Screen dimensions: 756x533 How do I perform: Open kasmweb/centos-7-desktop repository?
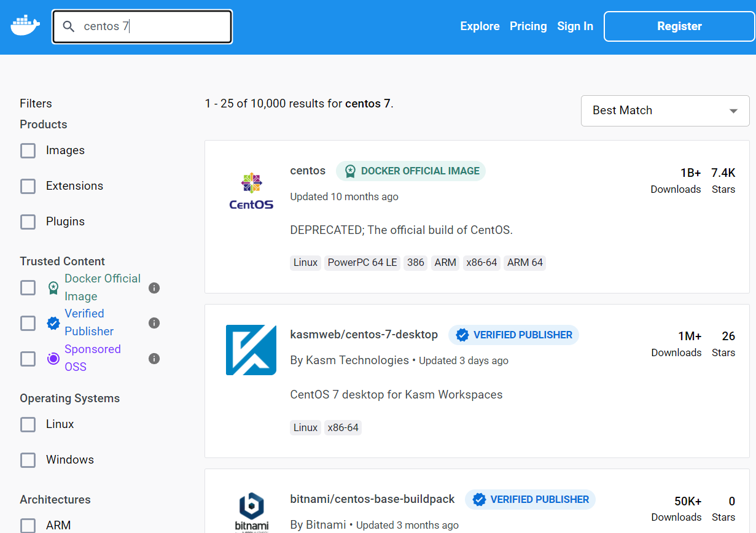coord(364,335)
